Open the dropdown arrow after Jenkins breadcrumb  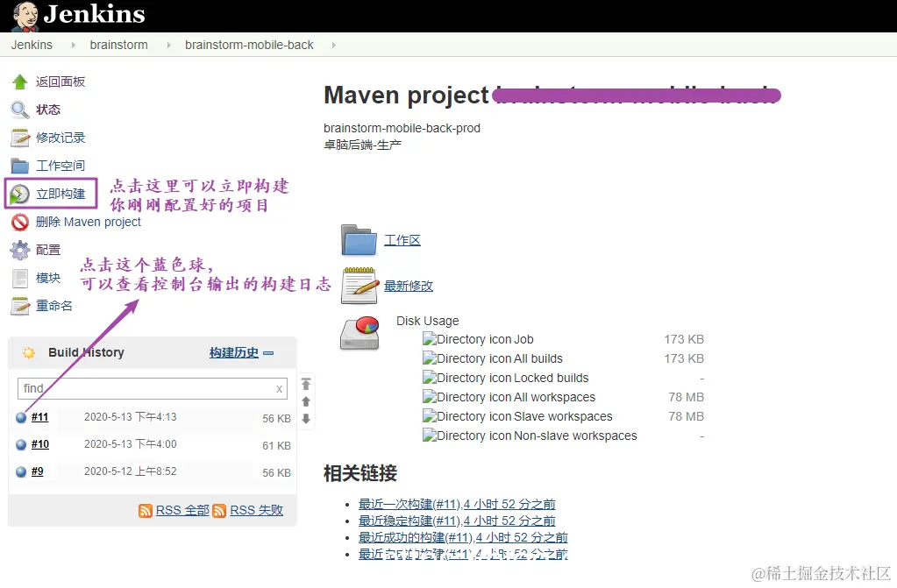click(x=74, y=46)
